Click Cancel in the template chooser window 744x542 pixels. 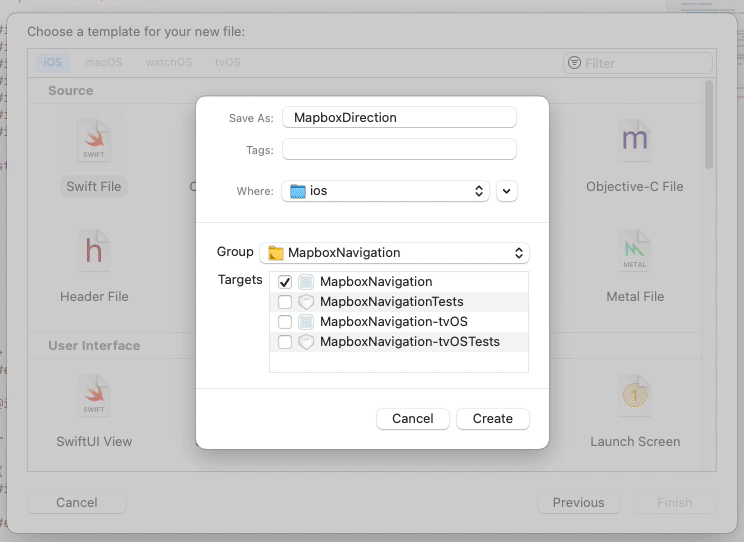point(77,503)
